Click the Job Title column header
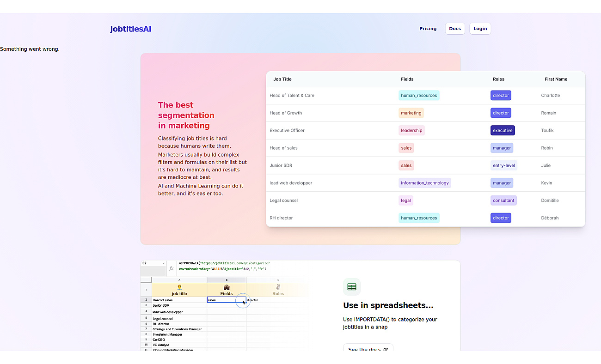Image resolution: width=601 pixels, height=364 pixels. point(282,79)
